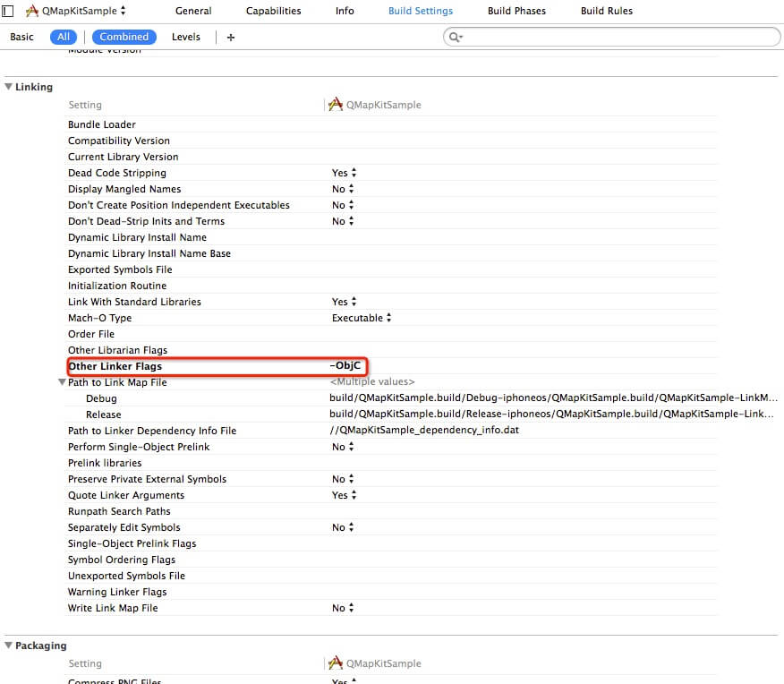
Task: Open Mach-O Type Executable popup
Action: tap(362, 318)
